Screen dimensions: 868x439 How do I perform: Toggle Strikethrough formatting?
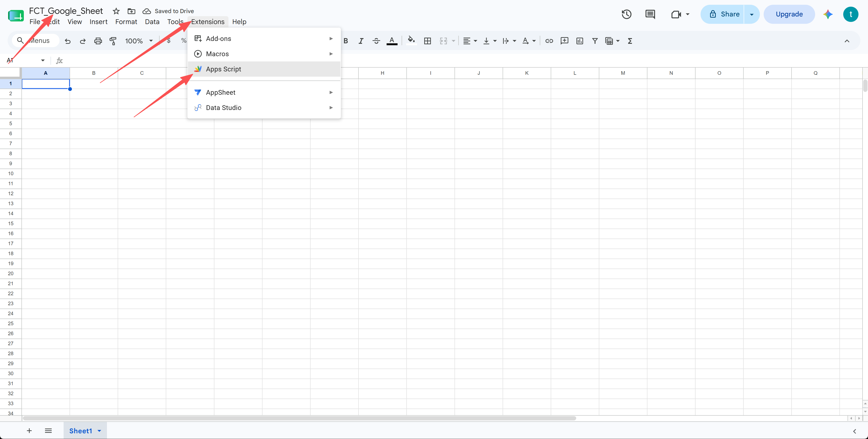376,41
